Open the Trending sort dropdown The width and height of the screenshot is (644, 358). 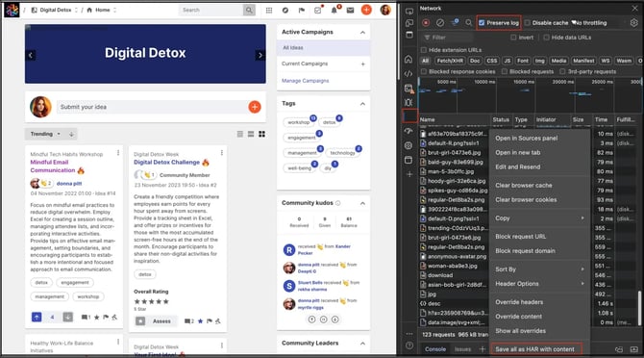[45, 134]
